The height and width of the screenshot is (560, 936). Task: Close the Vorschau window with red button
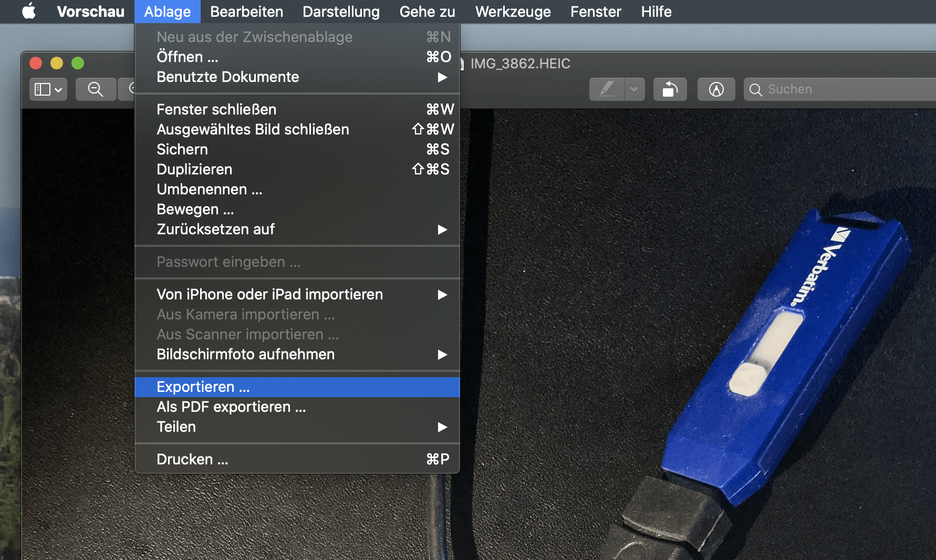click(36, 63)
